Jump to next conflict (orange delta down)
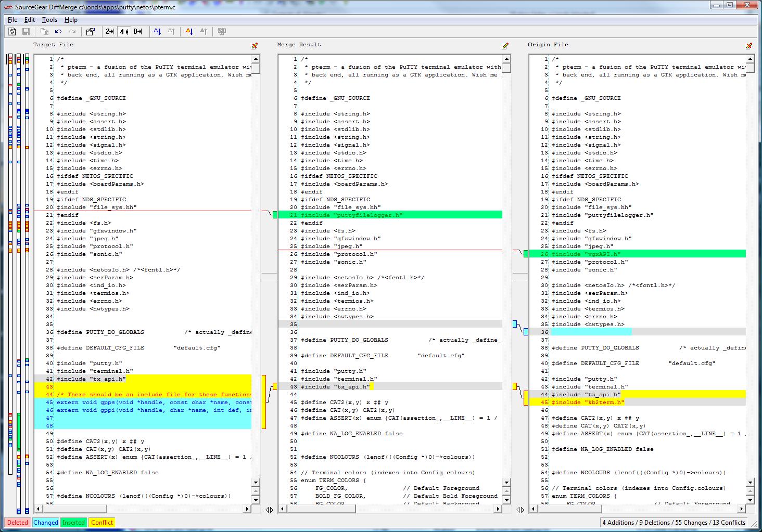The image size is (762, 532). (189, 32)
